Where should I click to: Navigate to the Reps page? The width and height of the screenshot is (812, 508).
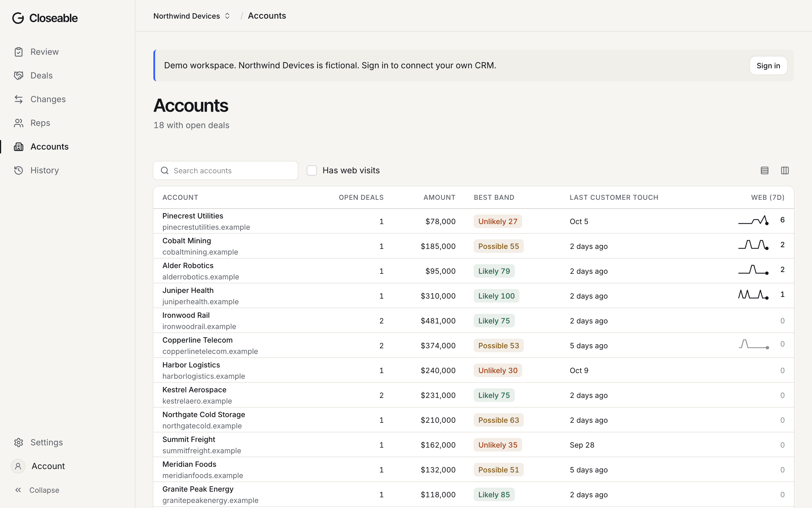coord(40,123)
